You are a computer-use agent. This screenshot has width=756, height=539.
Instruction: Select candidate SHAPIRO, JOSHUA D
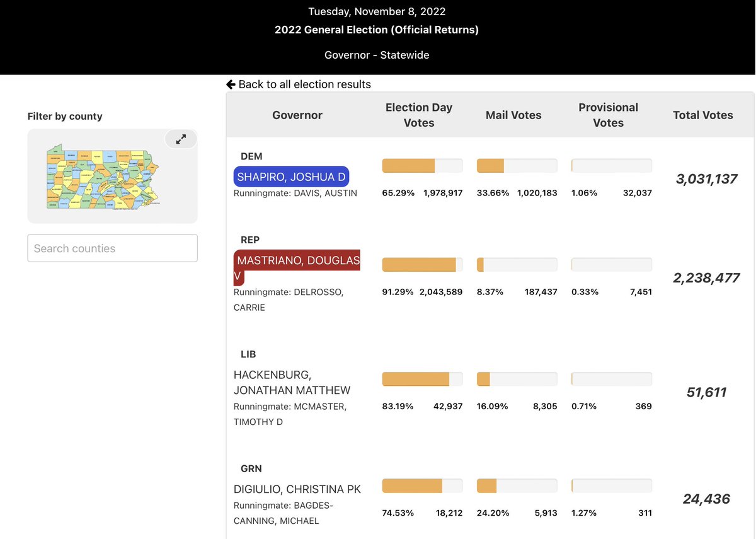tap(291, 177)
